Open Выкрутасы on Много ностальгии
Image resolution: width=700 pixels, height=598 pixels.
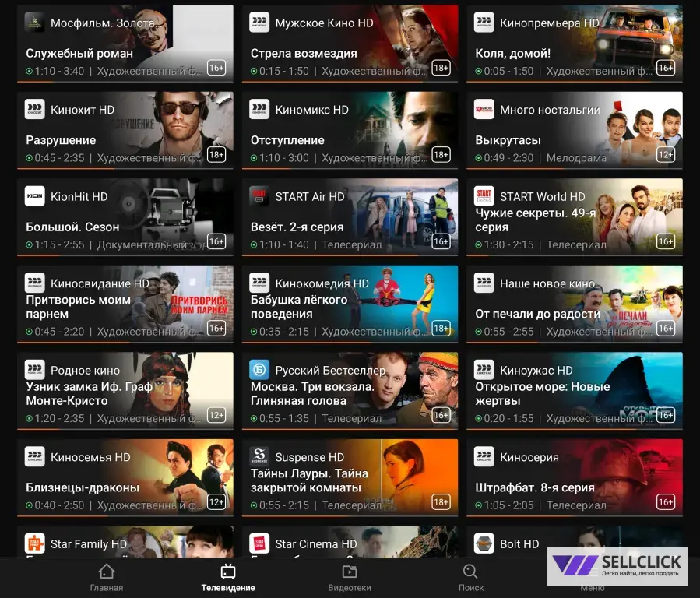point(508,140)
